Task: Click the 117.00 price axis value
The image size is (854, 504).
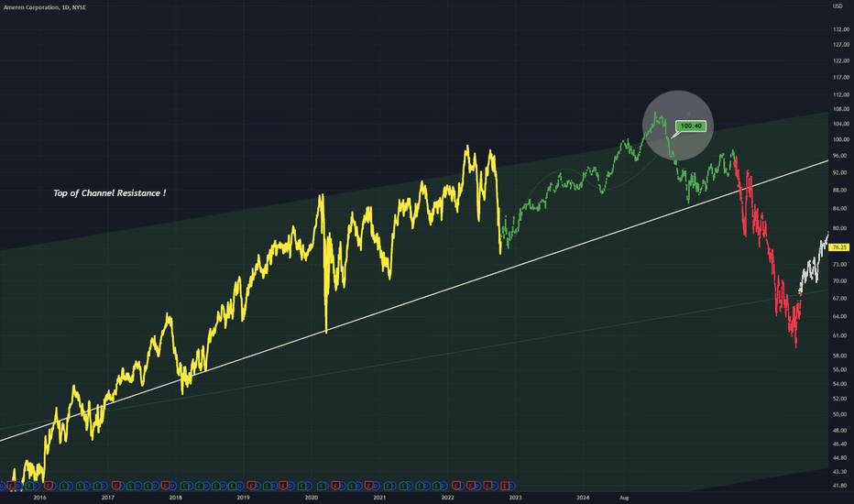Action: pos(841,77)
